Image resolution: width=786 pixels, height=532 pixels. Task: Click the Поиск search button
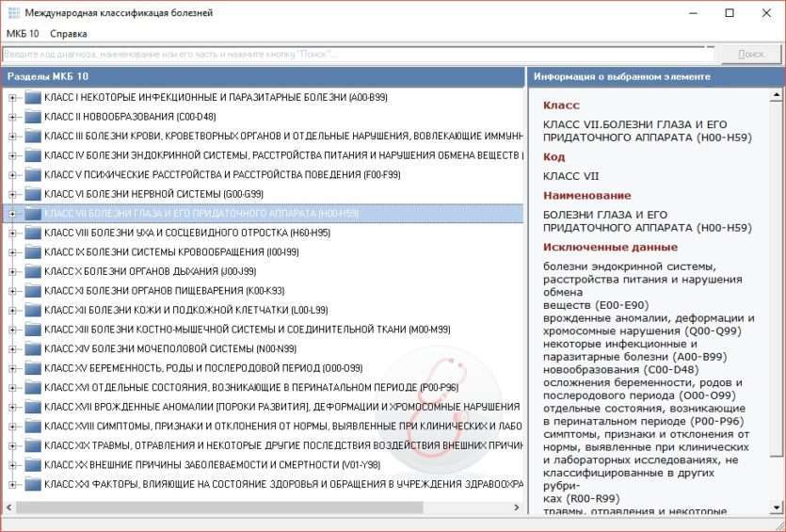[x=751, y=55]
